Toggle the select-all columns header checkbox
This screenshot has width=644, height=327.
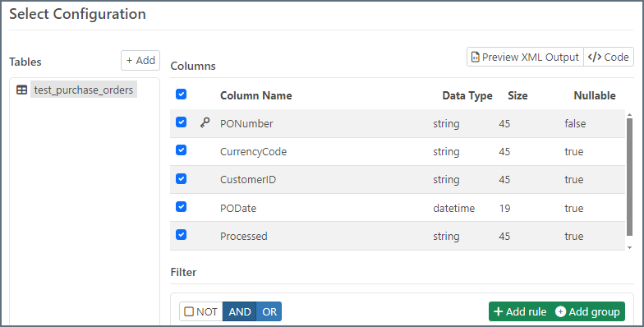(x=181, y=94)
